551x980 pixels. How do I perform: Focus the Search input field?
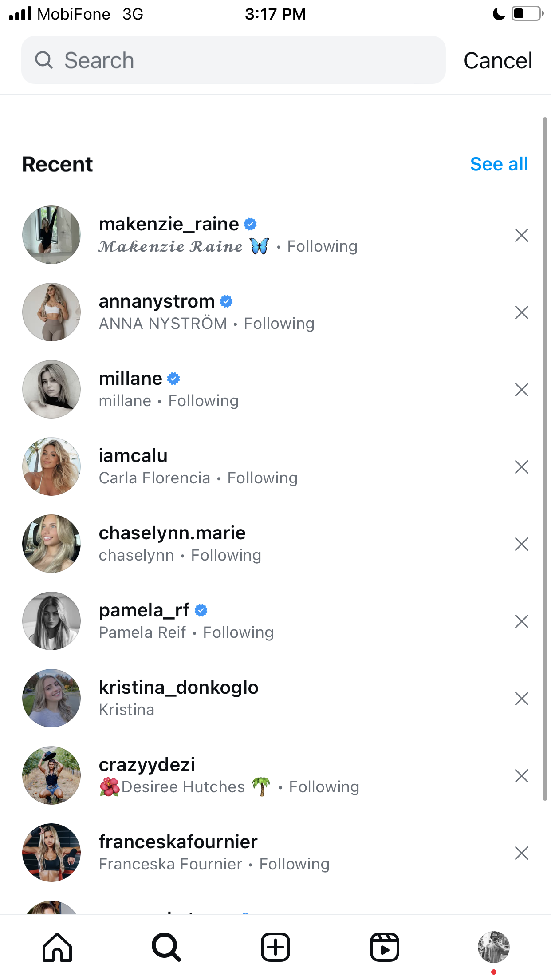tap(233, 60)
